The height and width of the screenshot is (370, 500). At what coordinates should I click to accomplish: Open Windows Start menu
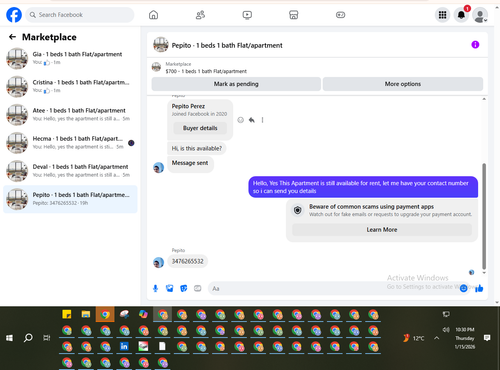(x=9, y=338)
